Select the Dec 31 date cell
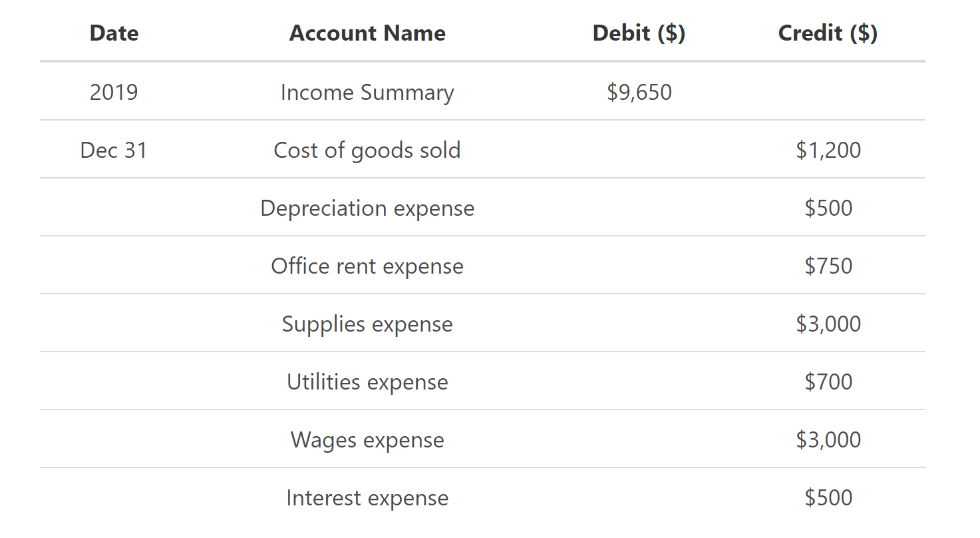980x538 pixels. tap(114, 150)
